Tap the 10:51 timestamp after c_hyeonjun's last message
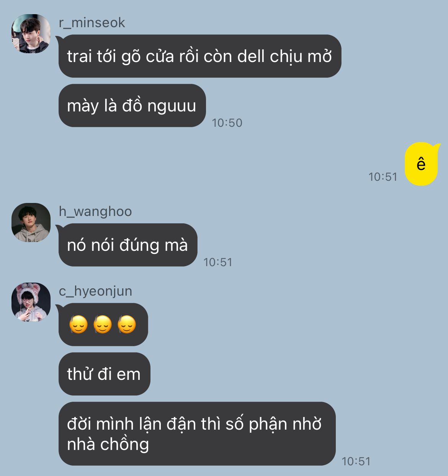 coord(356,461)
